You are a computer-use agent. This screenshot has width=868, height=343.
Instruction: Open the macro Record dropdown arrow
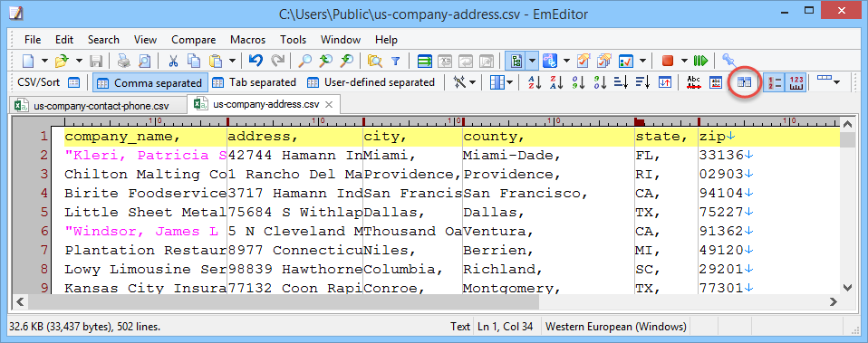click(684, 61)
